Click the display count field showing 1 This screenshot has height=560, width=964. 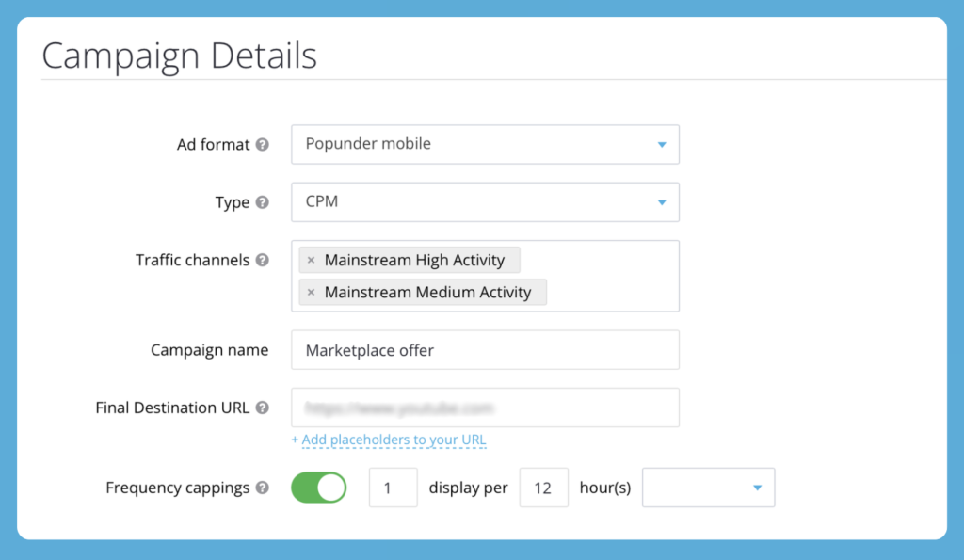click(x=393, y=488)
